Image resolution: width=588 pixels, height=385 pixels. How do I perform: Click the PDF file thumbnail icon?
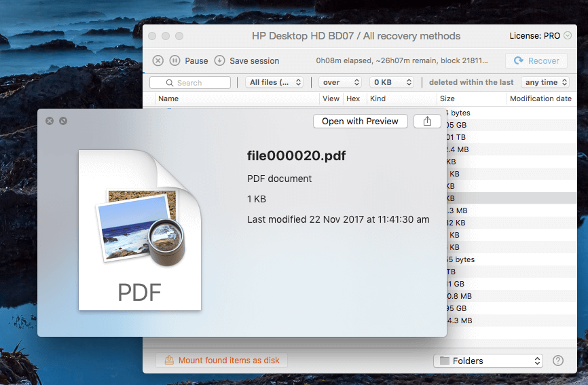point(140,230)
